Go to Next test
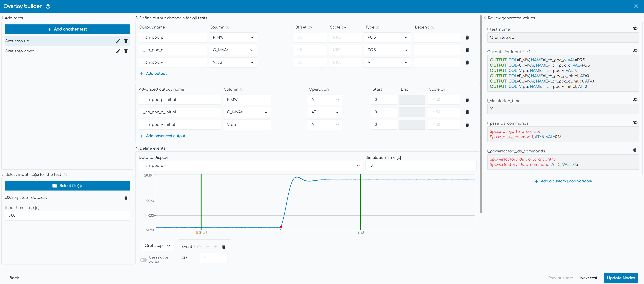The width and height of the screenshot is (644, 284). click(588, 278)
